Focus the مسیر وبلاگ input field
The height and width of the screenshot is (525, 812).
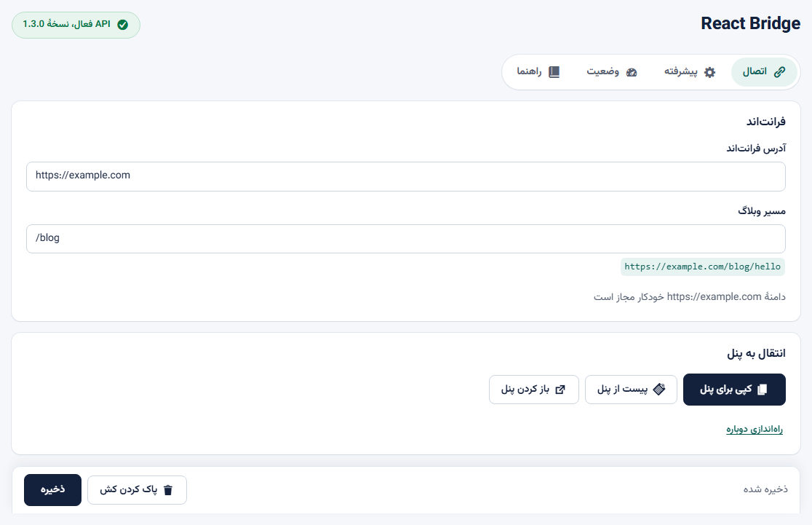pos(406,239)
